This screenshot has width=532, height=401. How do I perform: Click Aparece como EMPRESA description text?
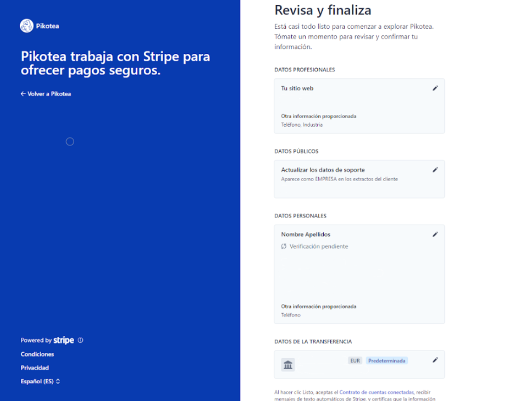click(x=339, y=179)
